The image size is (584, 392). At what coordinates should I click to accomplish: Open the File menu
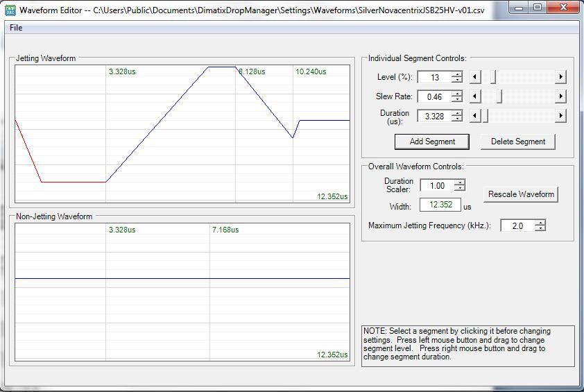click(16, 28)
